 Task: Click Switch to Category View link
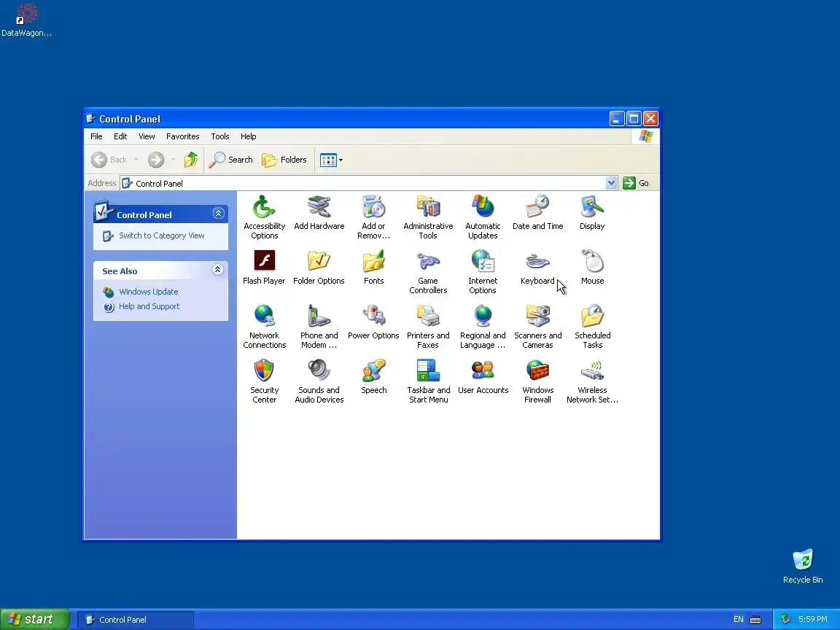[162, 236]
